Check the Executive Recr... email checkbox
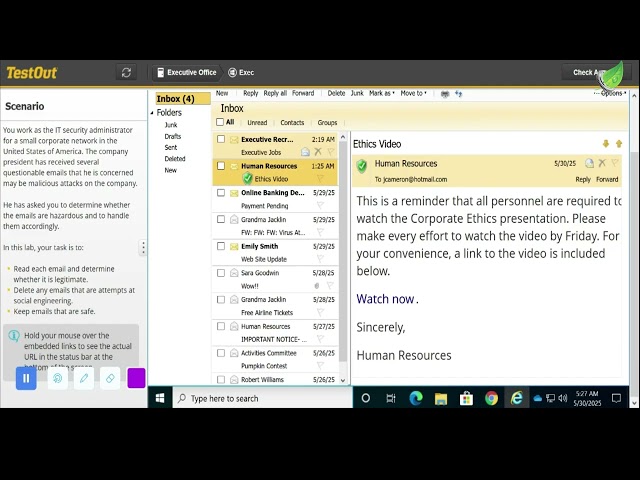This screenshot has width=640, height=480. click(221, 139)
